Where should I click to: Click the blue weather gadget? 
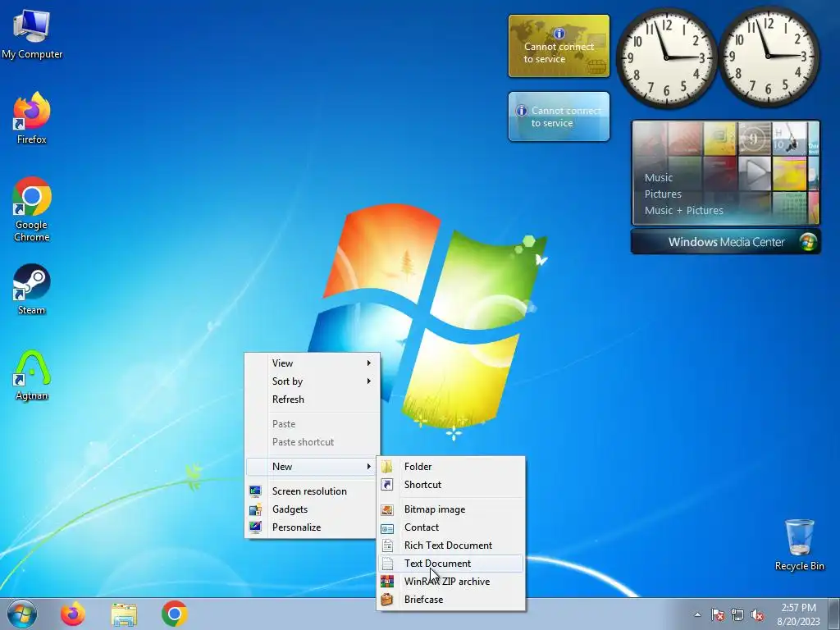pos(559,116)
